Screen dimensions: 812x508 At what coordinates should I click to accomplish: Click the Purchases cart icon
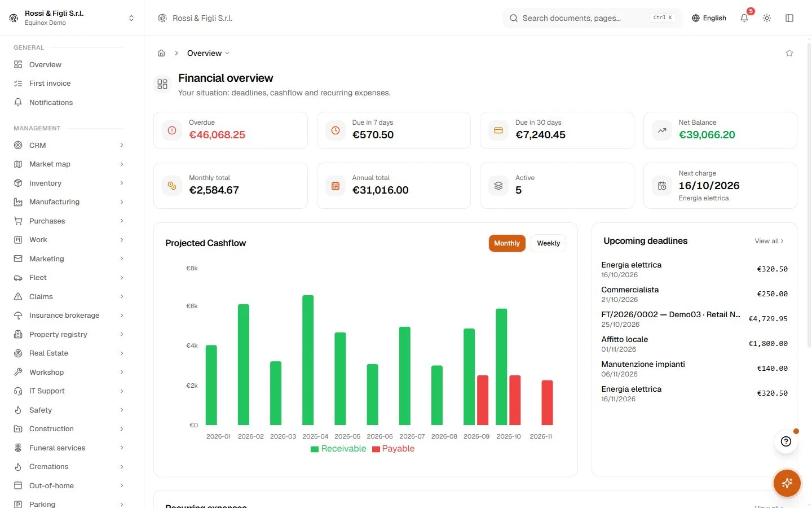[x=18, y=221]
